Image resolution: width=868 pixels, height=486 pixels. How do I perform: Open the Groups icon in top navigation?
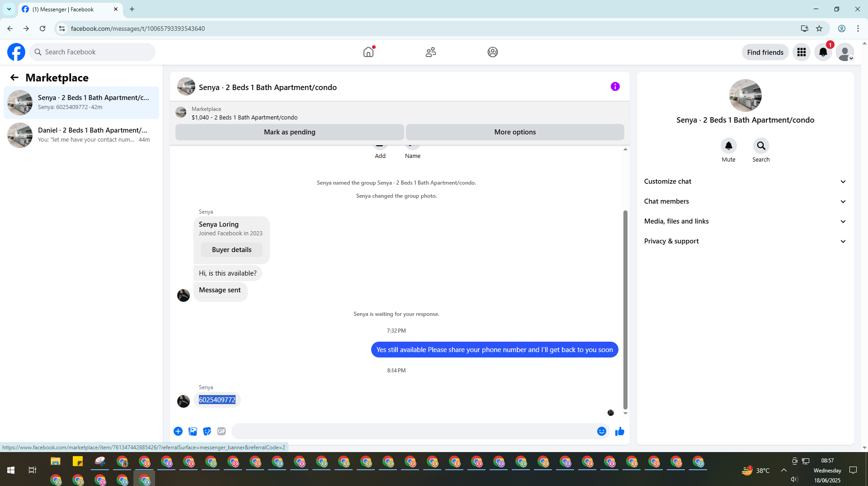(493, 52)
